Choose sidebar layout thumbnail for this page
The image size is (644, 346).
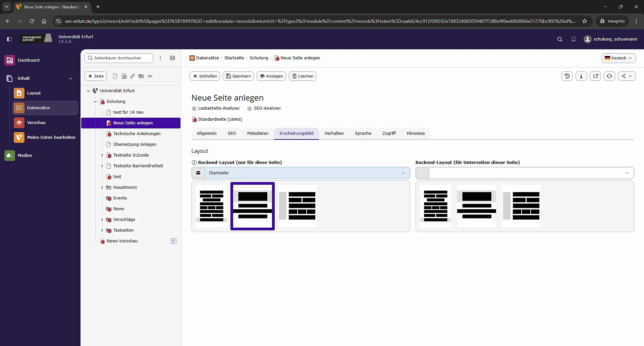click(297, 206)
